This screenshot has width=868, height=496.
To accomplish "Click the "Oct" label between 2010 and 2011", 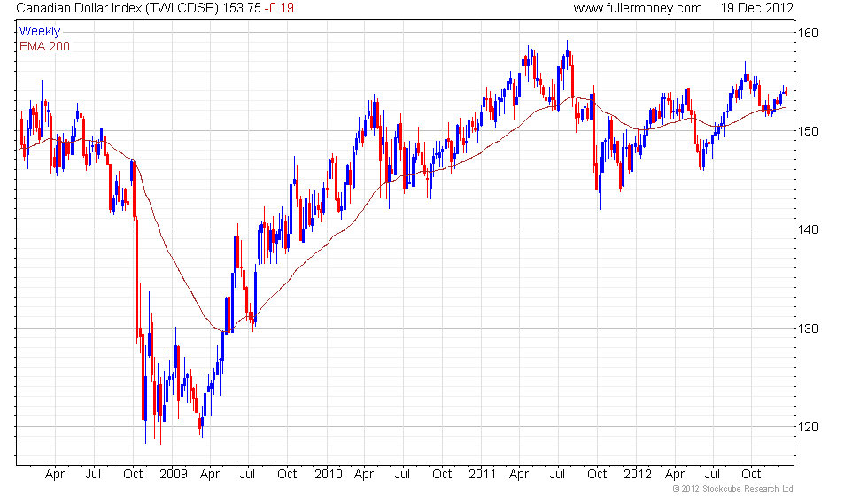I will (x=442, y=475).
